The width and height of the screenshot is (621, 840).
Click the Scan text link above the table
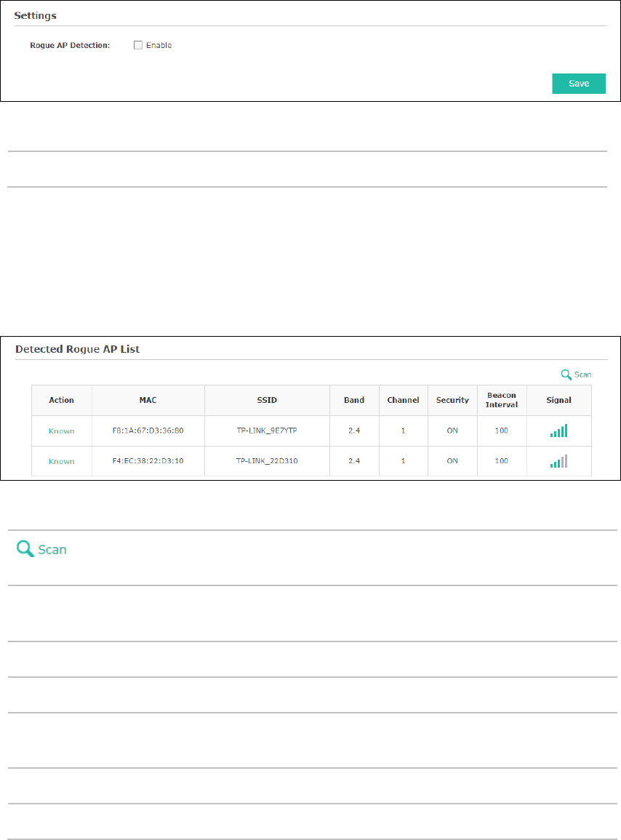click(x=583, y=375)
